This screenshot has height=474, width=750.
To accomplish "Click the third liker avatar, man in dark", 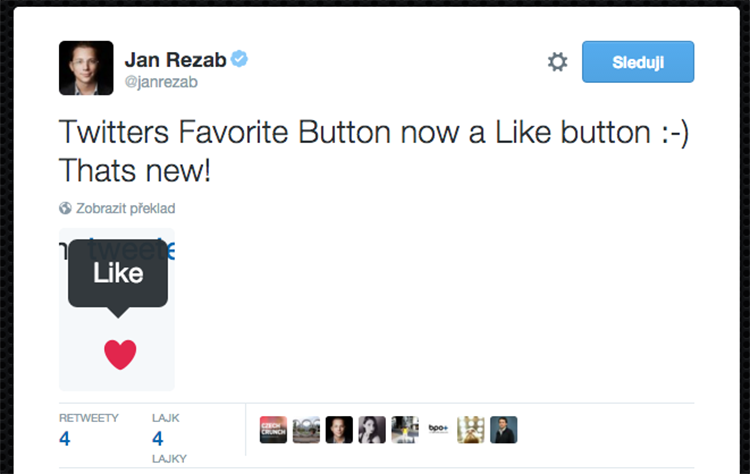I will (339, 430).
